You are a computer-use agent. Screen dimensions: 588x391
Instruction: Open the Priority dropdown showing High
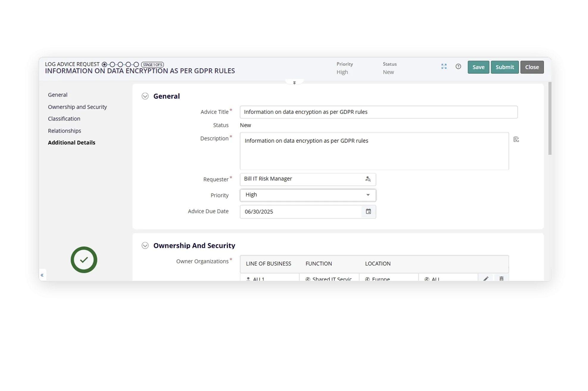coord(308,195)
